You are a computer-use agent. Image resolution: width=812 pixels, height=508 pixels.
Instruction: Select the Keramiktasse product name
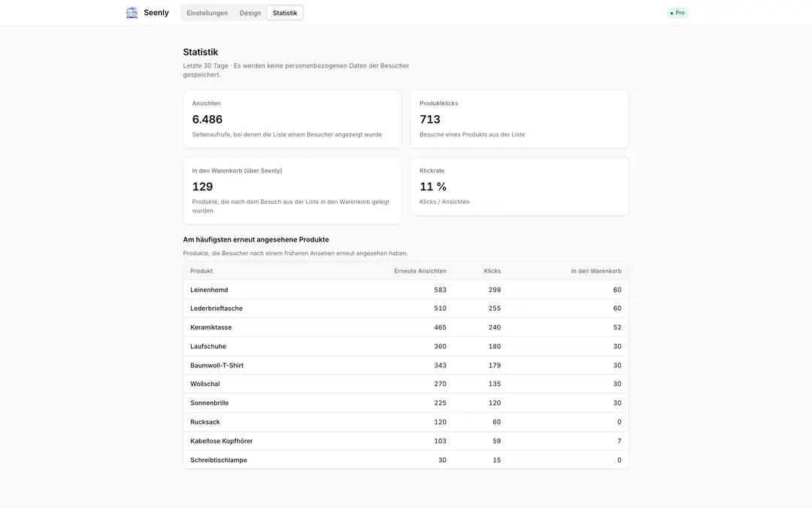[x=211, y=327]
